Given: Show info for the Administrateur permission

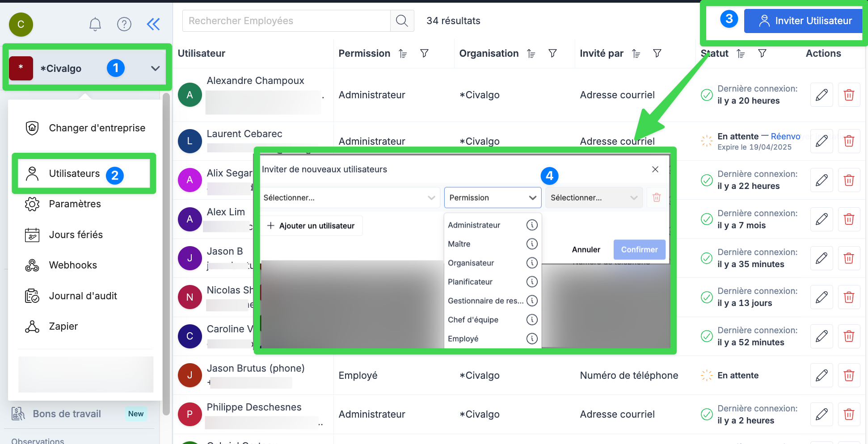Looking at the screenshot, I should point(531,225).
